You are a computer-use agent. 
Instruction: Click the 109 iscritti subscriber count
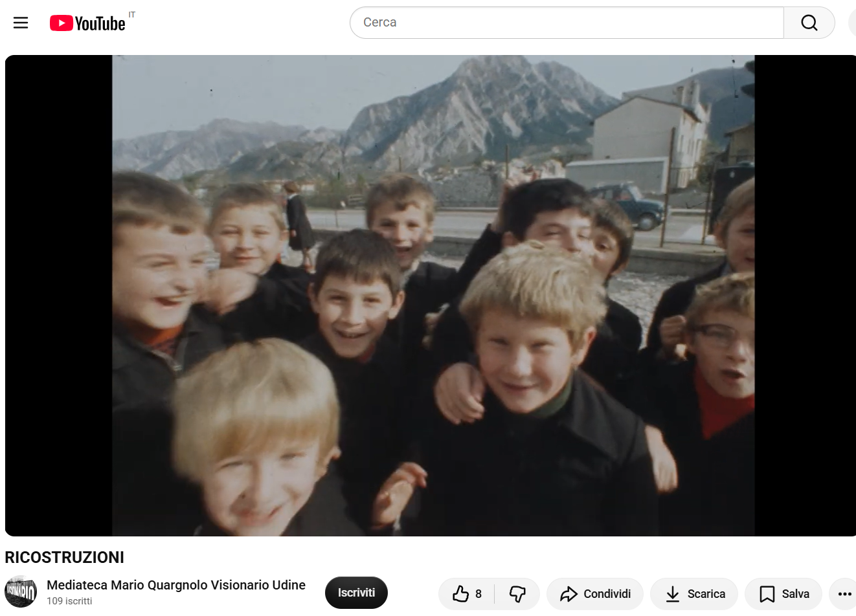pyautogui.click(x=69, y=601)
